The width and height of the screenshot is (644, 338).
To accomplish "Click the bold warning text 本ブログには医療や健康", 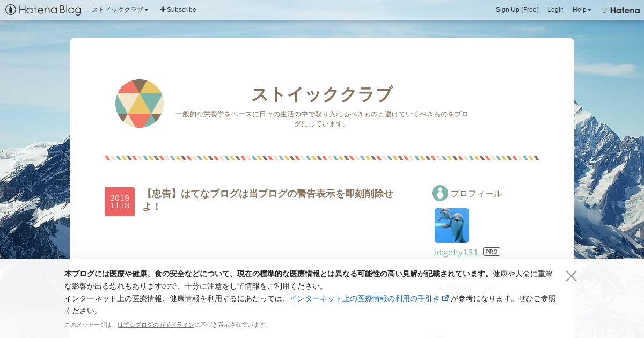I will click(277, 274).
